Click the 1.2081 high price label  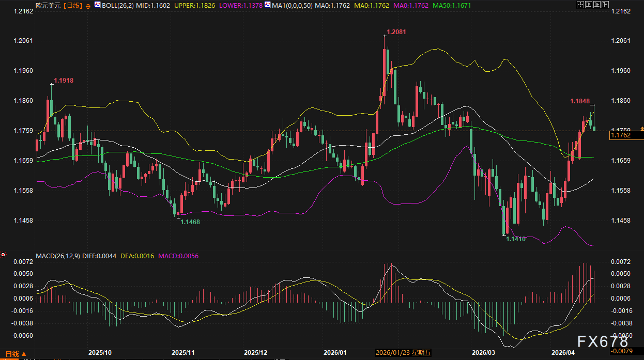click(x=396, y=32)
